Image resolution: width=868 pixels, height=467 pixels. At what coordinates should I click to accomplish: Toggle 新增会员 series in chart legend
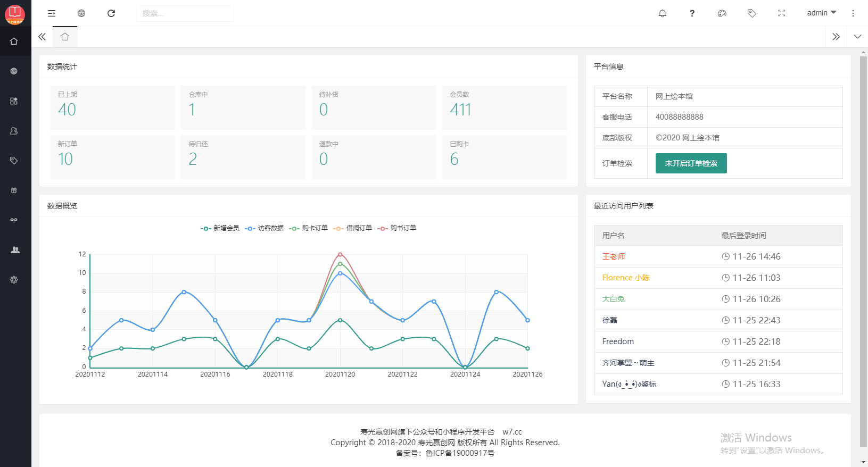[x=220, y=228]
